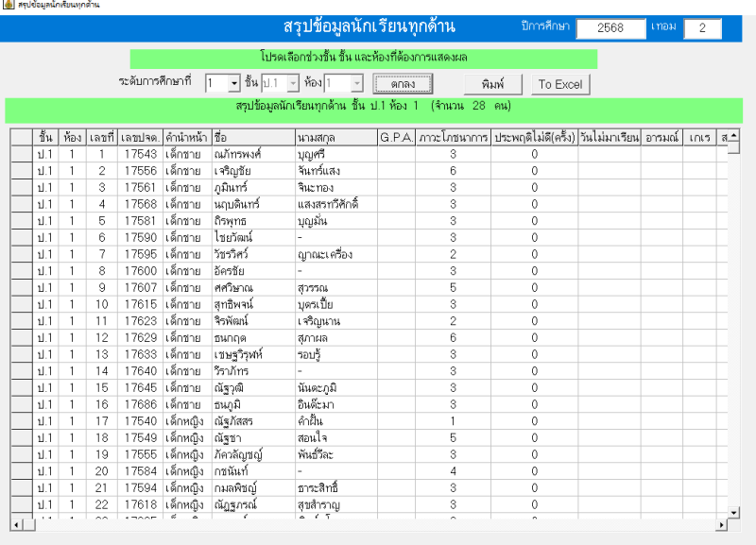Viewport: 756px width, 545px height.
Task: Expand the ห้อง room dropdown
Action: point(357,84)
